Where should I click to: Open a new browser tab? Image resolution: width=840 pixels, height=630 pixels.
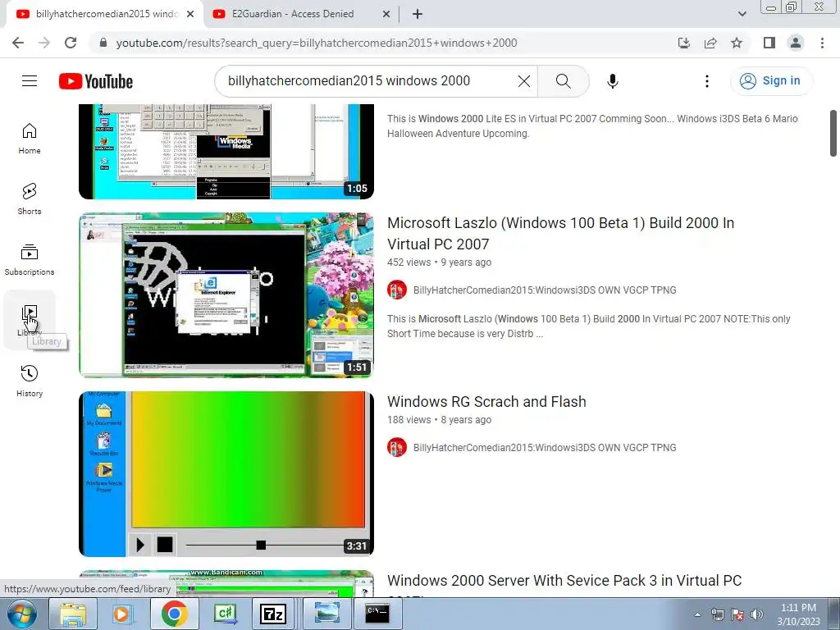tap(418, 14)
